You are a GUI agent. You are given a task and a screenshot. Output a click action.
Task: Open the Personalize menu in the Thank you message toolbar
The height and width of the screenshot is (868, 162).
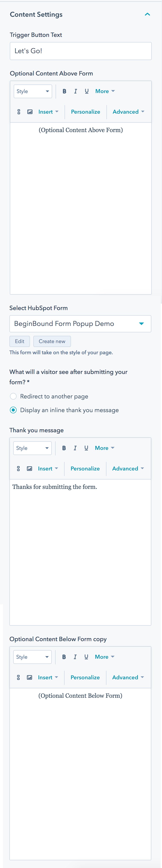(x=85, y=468)
